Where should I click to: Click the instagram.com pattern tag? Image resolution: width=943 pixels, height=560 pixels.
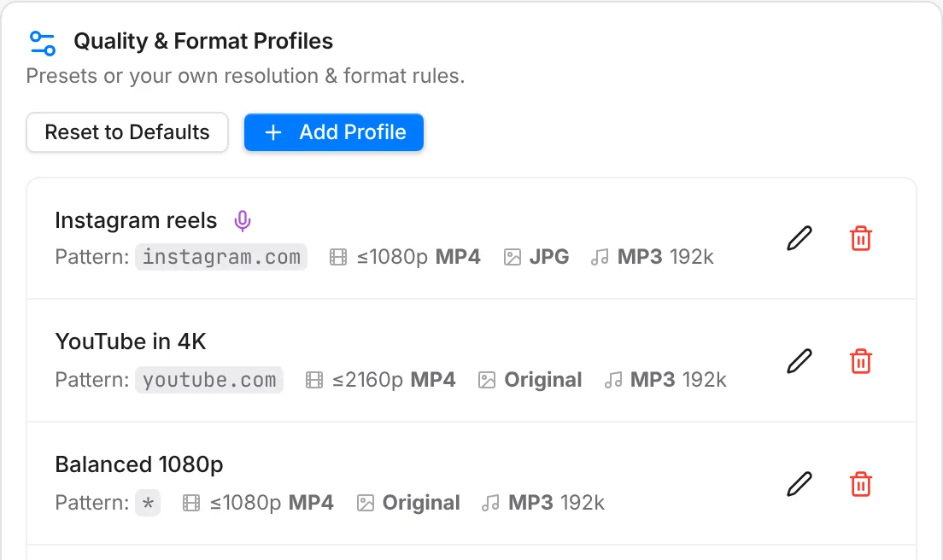pos(221,257)
